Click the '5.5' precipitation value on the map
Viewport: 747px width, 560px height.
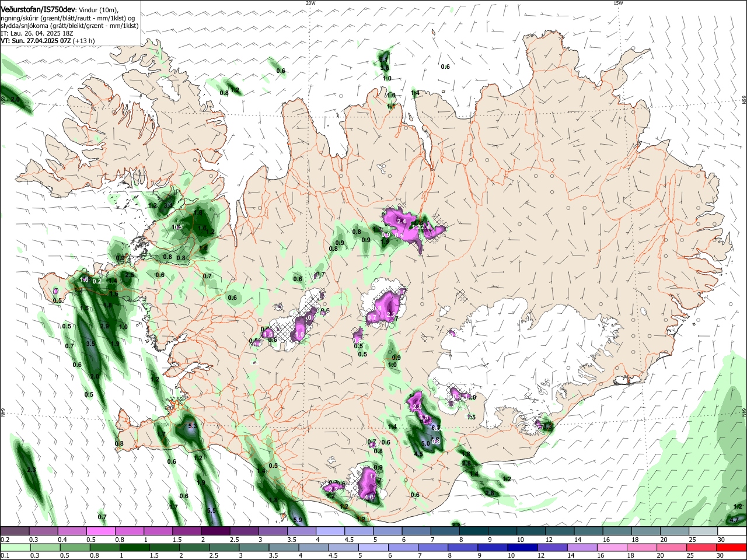[x=211, y=510]
